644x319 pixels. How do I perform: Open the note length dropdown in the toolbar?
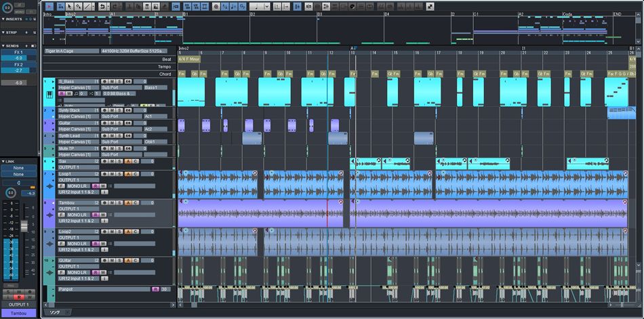tap(267, 7)
